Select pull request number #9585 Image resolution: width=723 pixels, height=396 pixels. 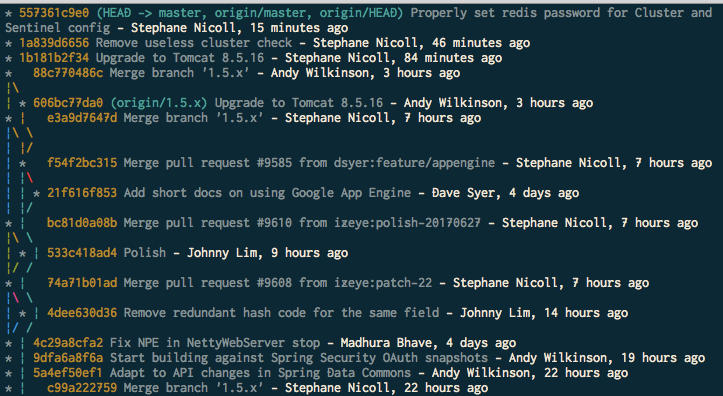pos(274,163)
